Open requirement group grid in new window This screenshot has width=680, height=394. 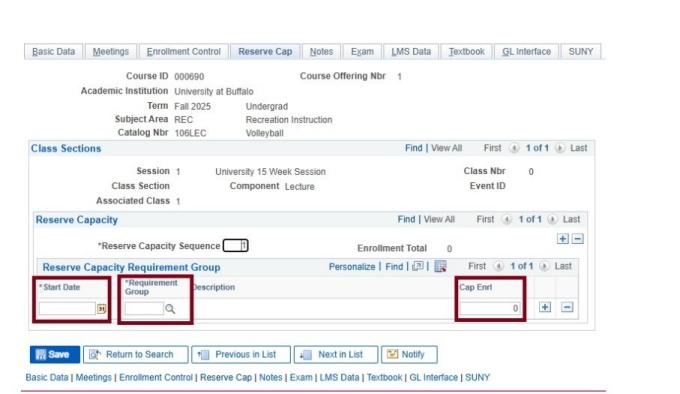coord(418,266)
